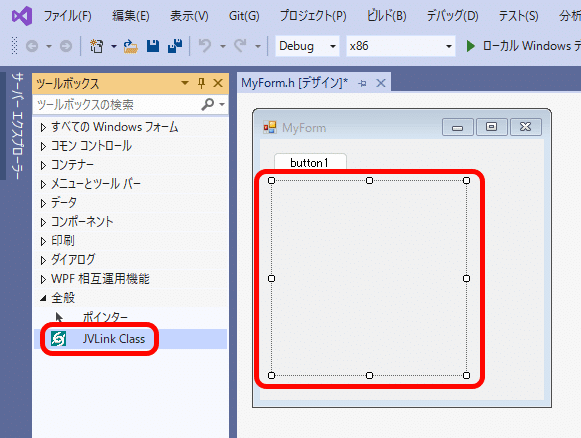The height and width of the screenshot is (438, 581).
Task: Expand データ category
Action: pos(43,203)
